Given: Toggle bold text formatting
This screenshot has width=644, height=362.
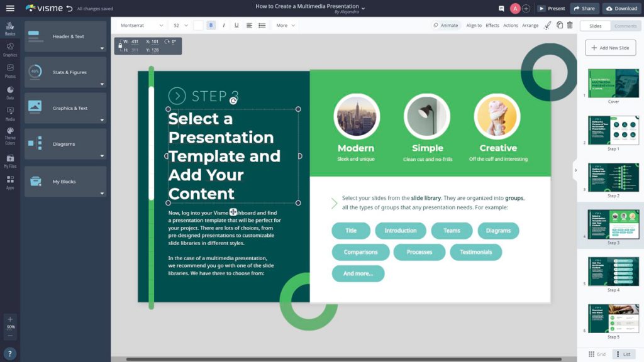Looking at the screenshot, I should pos(211,25).
